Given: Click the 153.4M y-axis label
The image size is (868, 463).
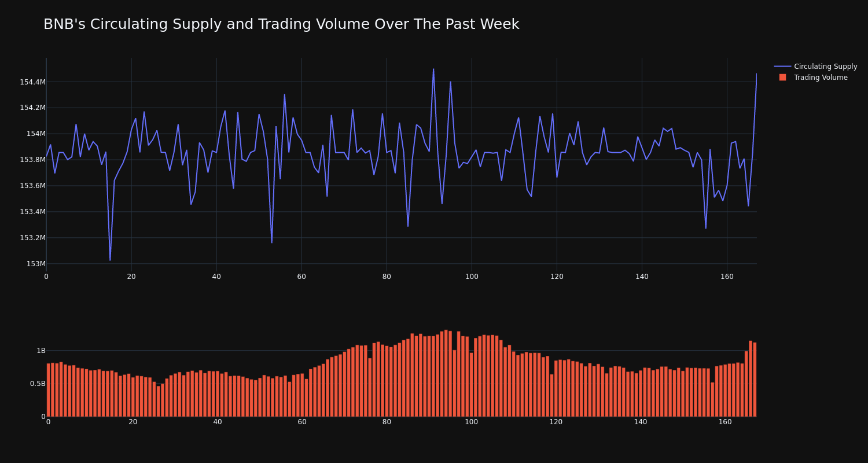Looking at the screenshot, I should (32, 212).
